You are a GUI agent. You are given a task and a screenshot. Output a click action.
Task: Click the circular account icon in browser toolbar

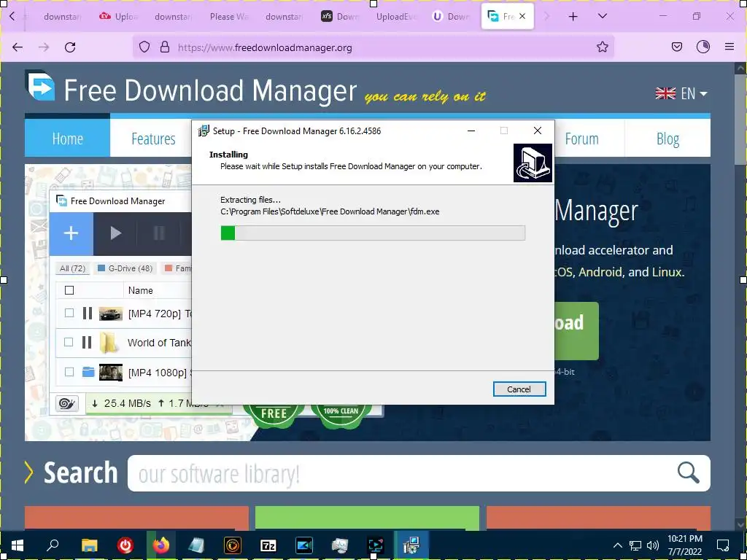[x=703, y=47]
